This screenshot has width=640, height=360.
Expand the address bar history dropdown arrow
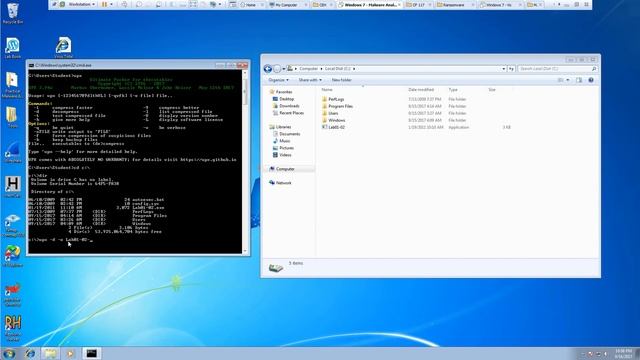click(x=504, y=69)
